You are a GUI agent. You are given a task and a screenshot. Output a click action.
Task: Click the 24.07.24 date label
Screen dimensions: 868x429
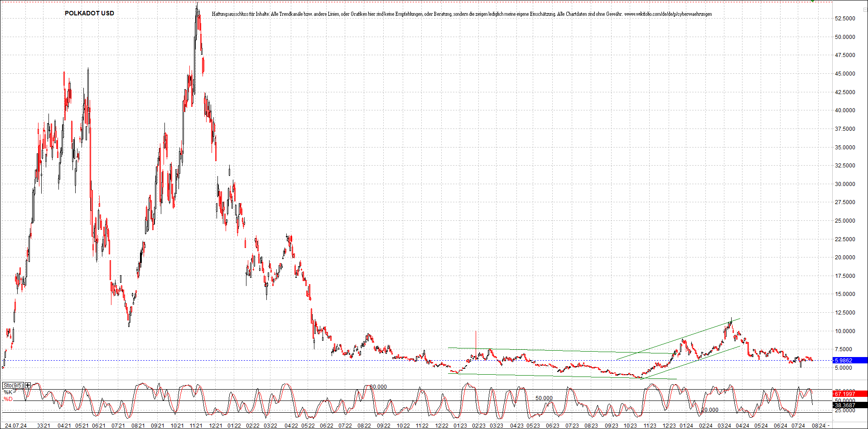(x=15, y=426)
